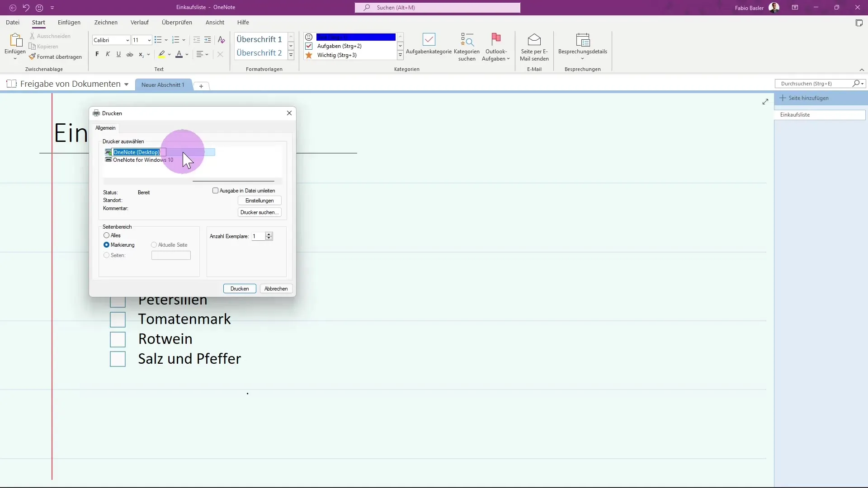868x488 pixels.
Task: Open the bullet list icon
Action: tap(158, 40)
